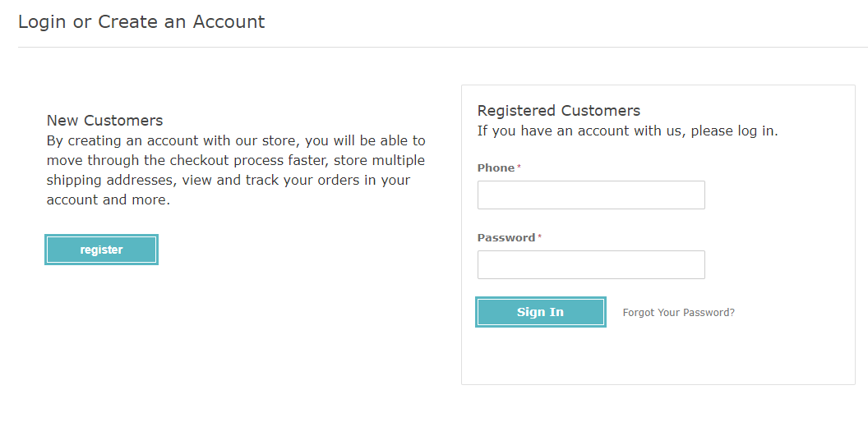Click the 'shipping addresses, view and track' line

228,181
